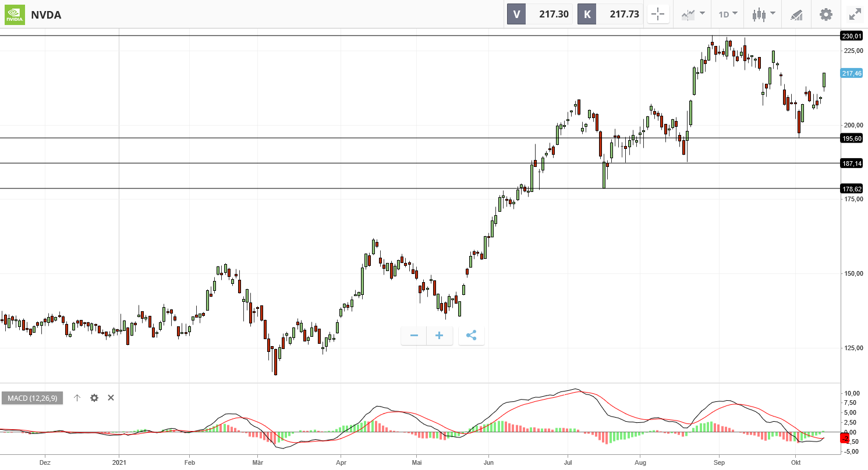Zoom in using the plus button
Screen dimensions: 868x470
pyautogui.click(x=440, y=336)
